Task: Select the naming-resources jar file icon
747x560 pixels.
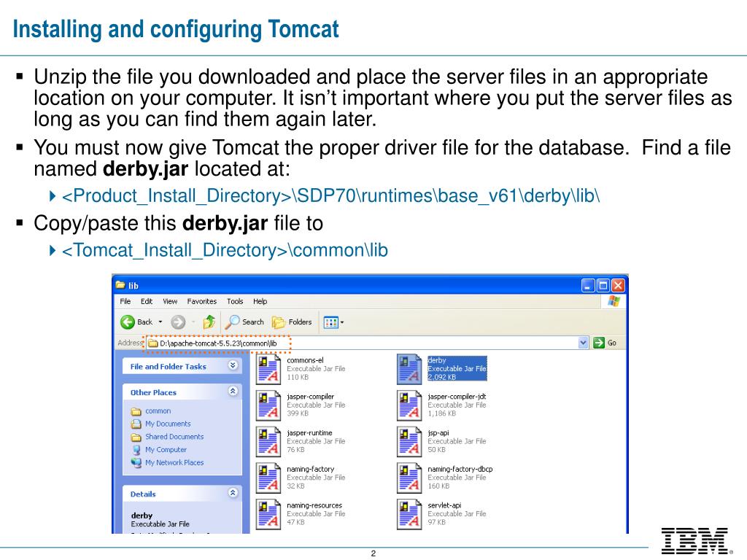Action: pos(268,514)
